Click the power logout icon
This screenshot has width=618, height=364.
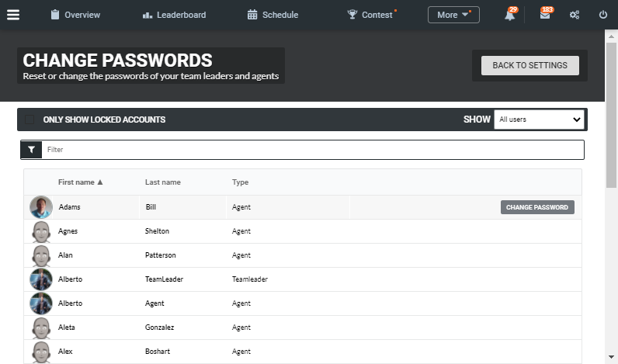(603, 15)
